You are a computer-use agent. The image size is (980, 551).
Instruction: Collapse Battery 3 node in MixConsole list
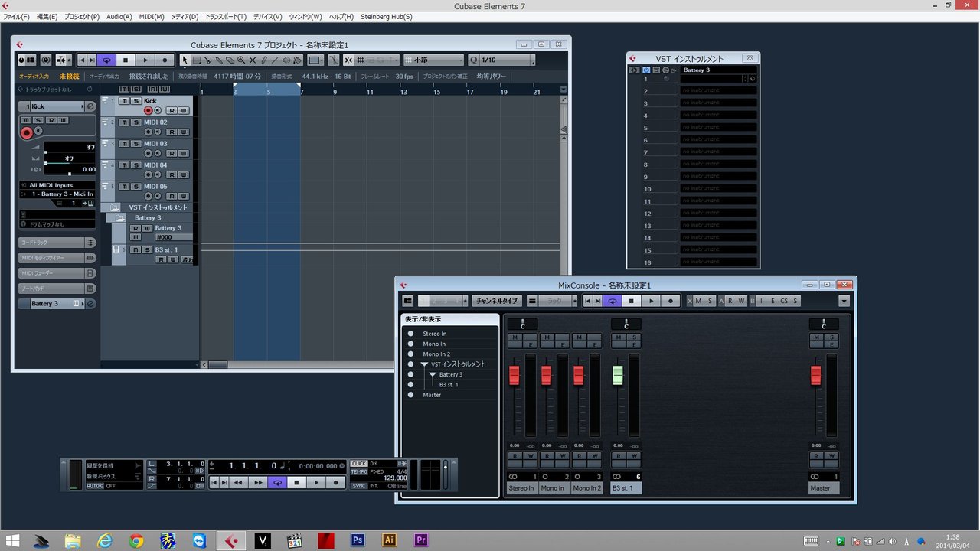coord(433,374)
